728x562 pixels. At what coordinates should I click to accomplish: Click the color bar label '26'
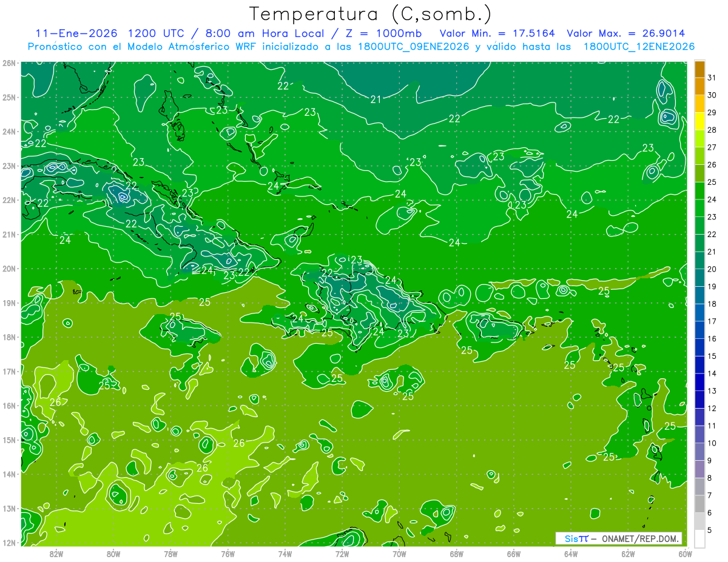click(x=712, y=164)
